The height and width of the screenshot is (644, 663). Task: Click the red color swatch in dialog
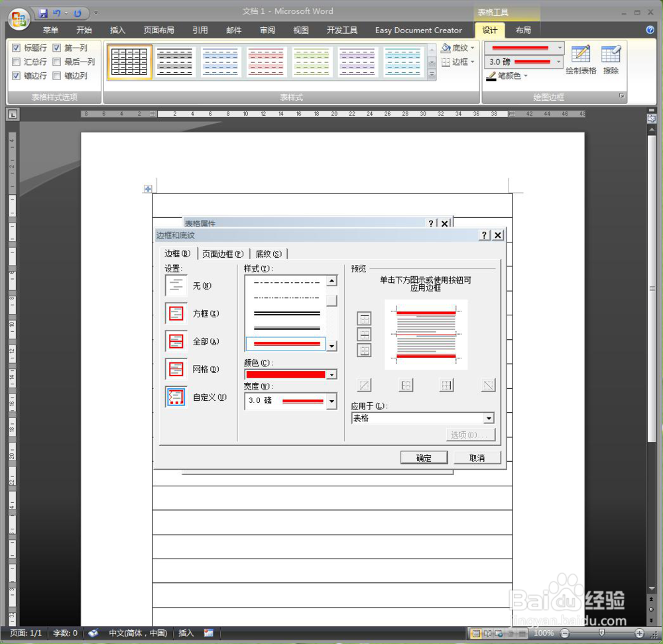click(x=286, y=374)
